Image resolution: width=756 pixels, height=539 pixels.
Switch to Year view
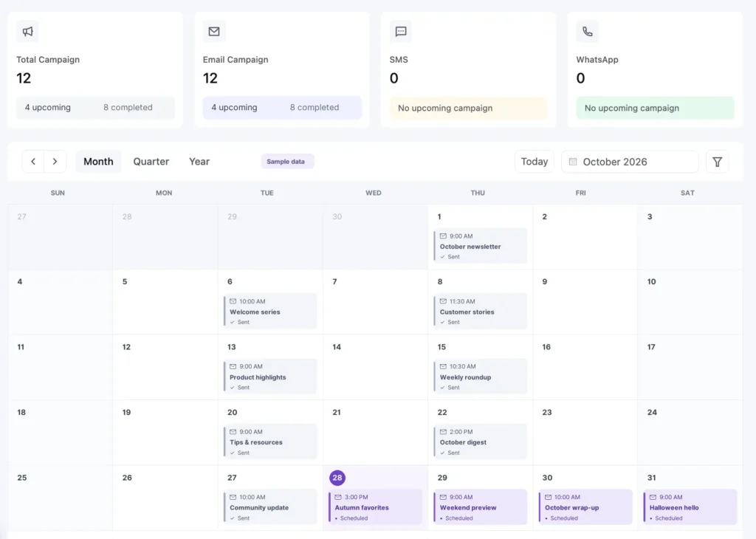point(199,162)
